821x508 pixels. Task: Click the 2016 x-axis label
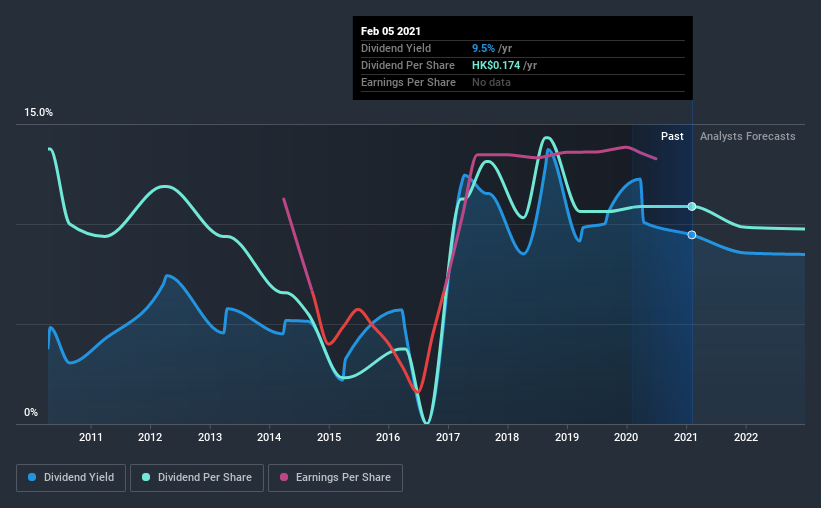click(388, 437)
